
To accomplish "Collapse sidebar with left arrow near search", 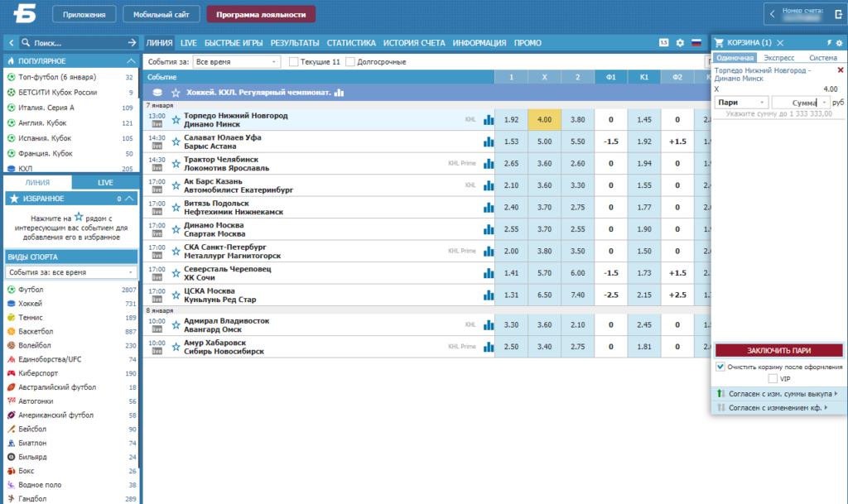I will 12,42.
